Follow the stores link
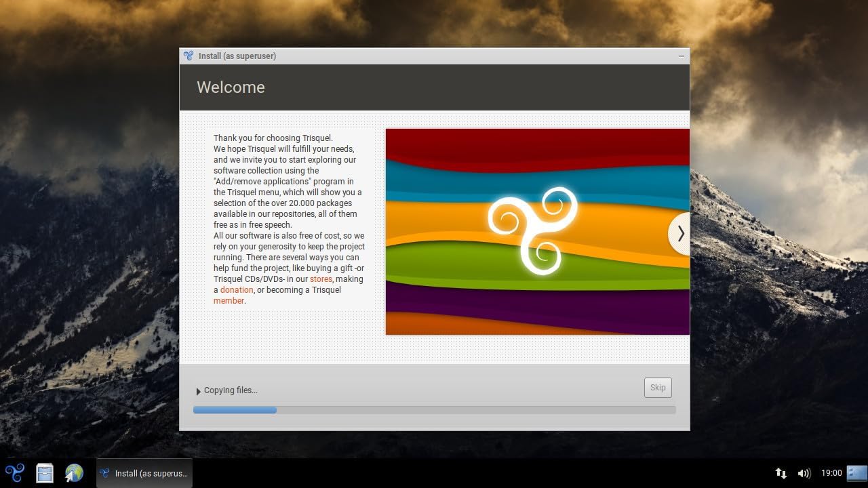 321,279
